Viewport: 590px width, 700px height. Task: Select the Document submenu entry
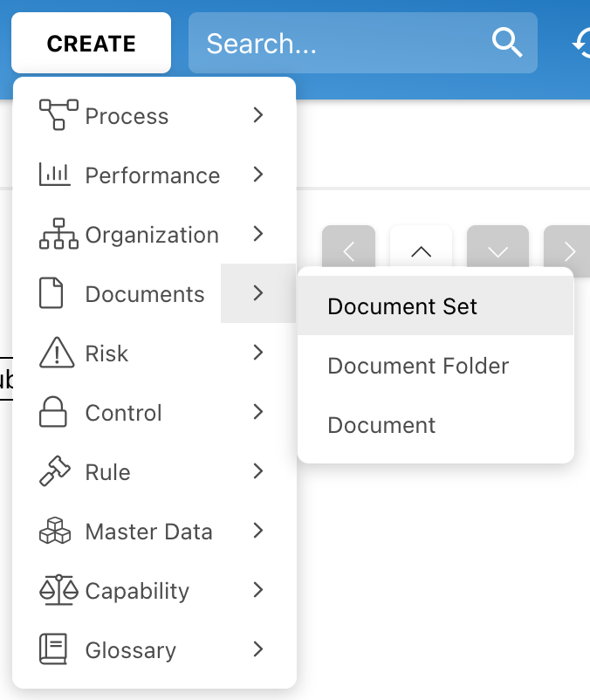[x=381, y=425]
